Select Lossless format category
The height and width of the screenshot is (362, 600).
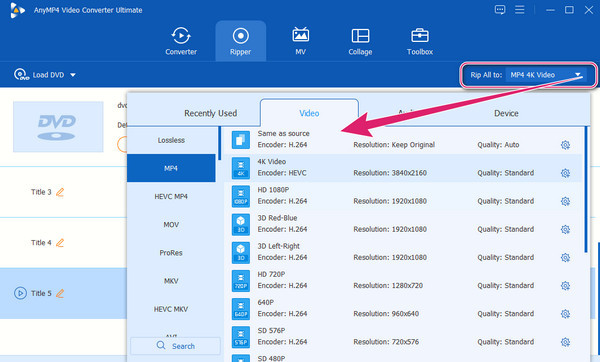point(171,140)
